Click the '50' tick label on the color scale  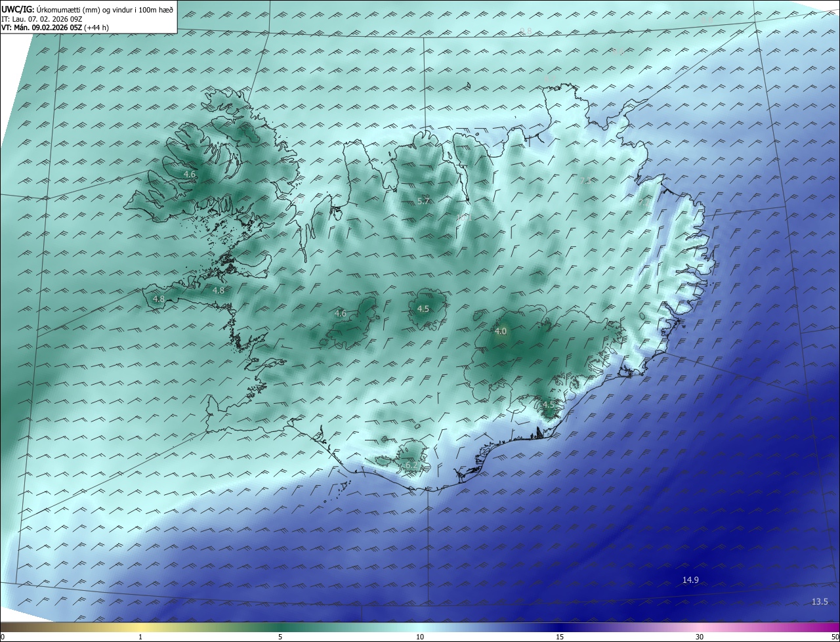pyautogui.click(x=835, y=637)
